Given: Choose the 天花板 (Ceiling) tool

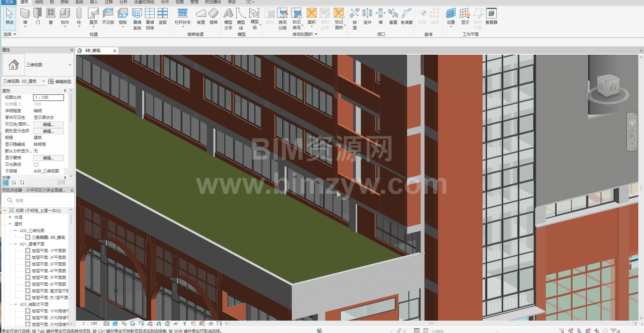Looking at the screenshot, I should tap(108, 17).
